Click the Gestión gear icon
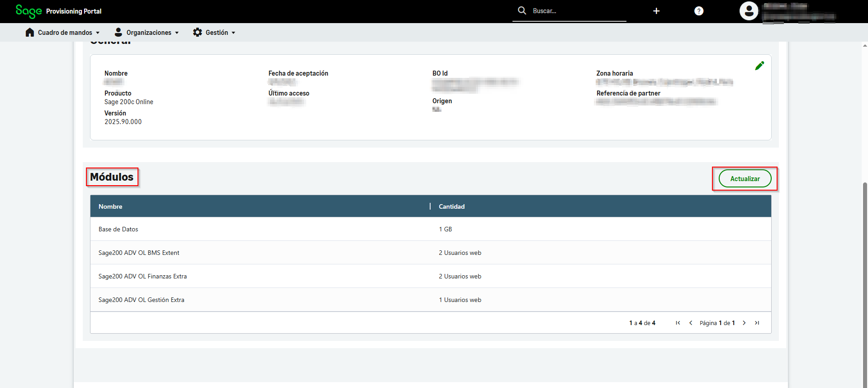 pos(197,33)
